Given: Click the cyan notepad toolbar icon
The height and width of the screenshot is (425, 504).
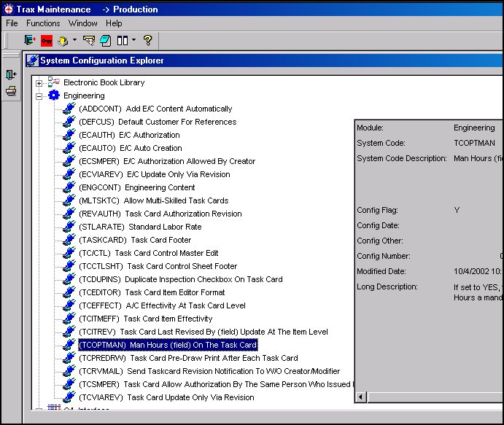Looking at the screenshot, I should [105, 41].
